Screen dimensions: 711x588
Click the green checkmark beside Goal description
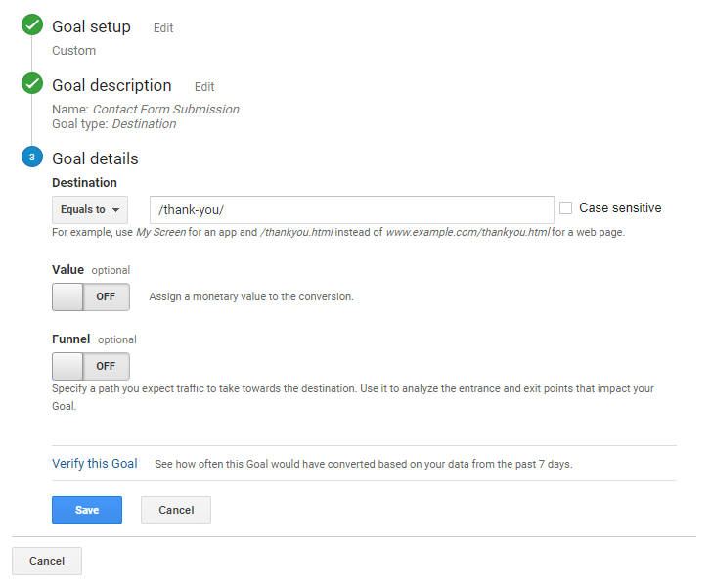pos(32,84)
